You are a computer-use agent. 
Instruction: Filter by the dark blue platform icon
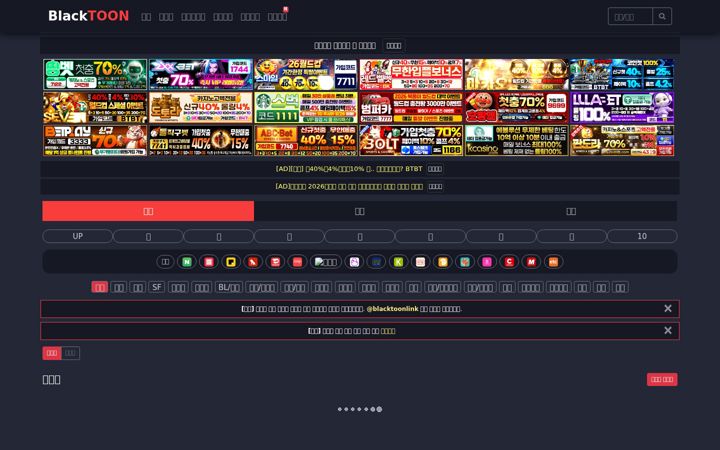click(x=376, y=262)
